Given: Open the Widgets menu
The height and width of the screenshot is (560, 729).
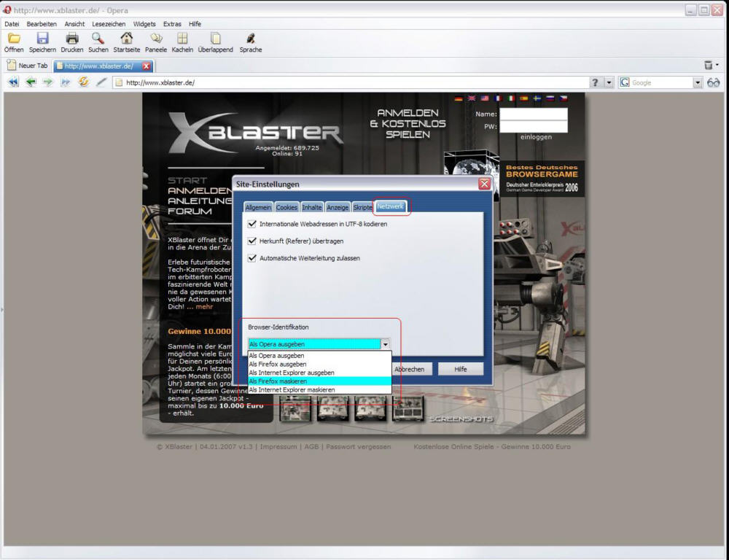Looking at the screenshot, I should click(144, 24).
